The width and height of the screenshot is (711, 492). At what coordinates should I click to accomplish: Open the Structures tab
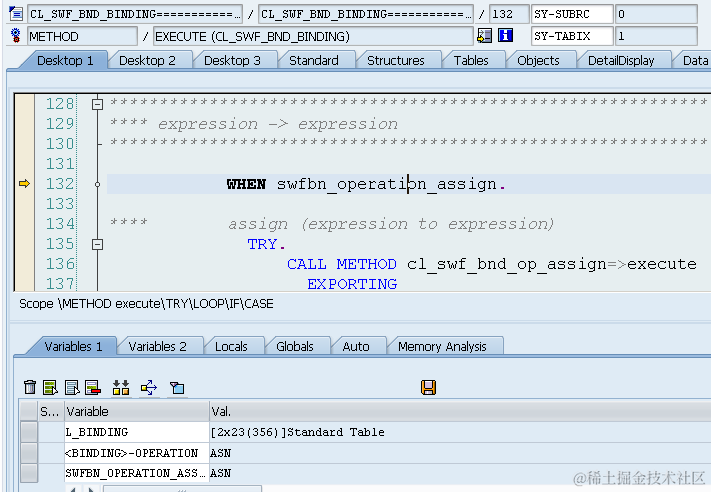click(396, 60)
